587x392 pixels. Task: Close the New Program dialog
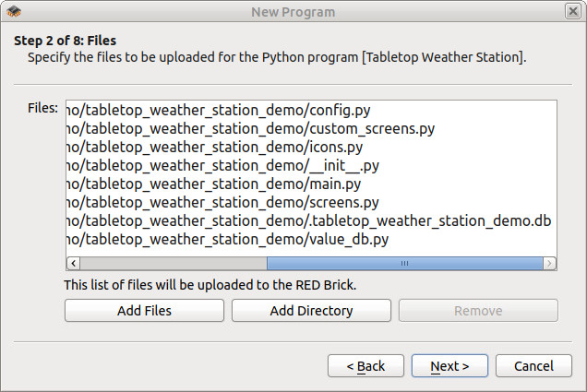coord(573,11)
